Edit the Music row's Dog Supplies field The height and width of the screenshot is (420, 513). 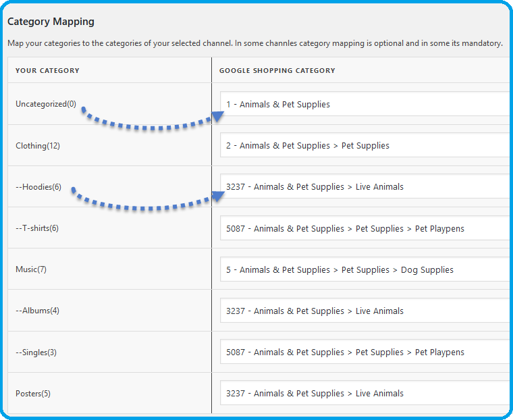364,269
